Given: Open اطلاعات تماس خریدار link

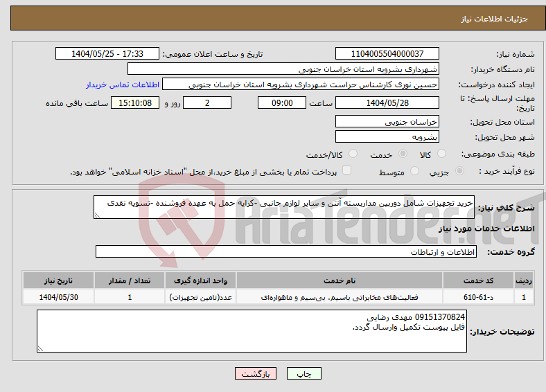Looking at the screenshot, I should point(123,84).
